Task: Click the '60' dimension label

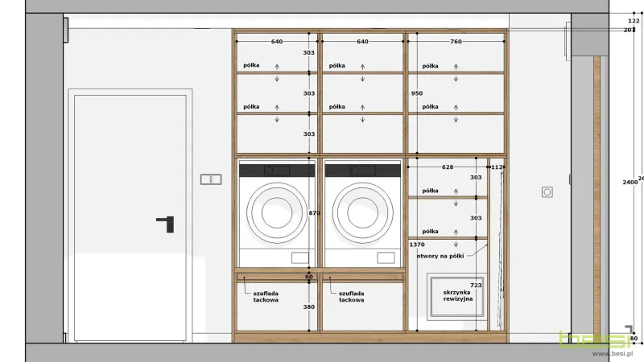Action: [309, 277]
